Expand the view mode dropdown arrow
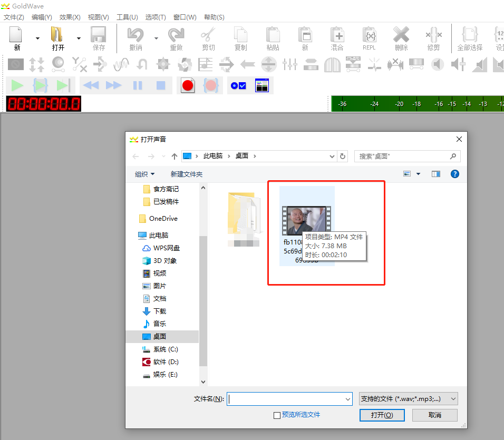504x440 pixels. [x=419, y=174]
